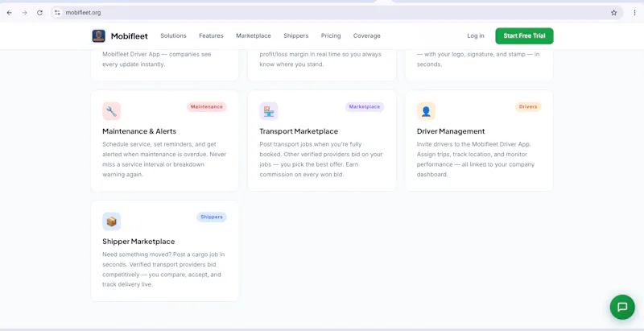Click the Mobifleet logo icon

pyautogui.click(x=98, y=36)
